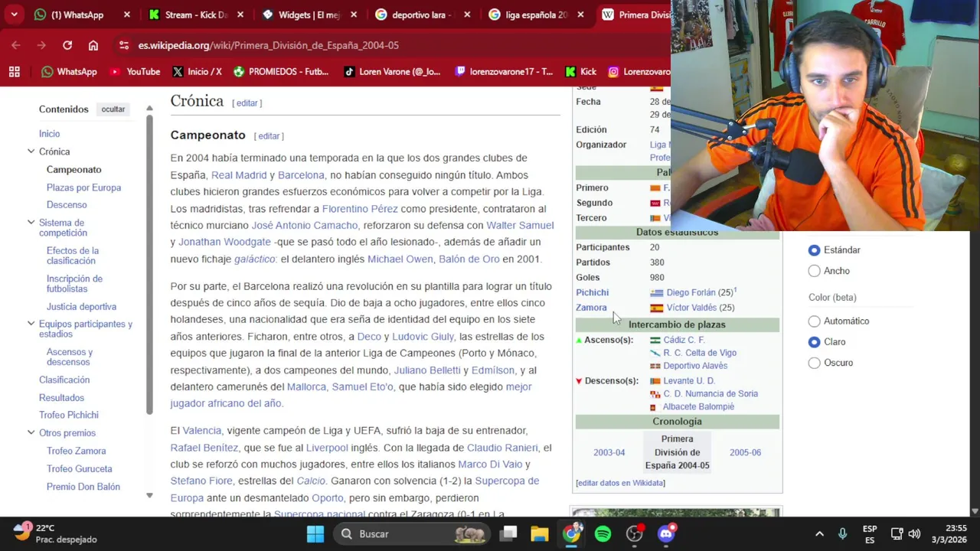980x551 pixels.
Task: Go to Plazas por Europa section
Action: (x=83, y=187)
